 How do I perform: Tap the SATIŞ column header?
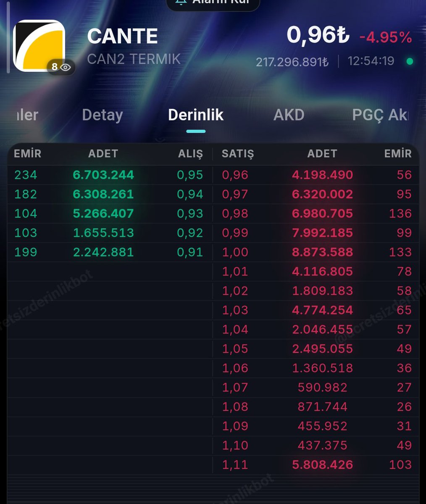(x=238, y=154)
